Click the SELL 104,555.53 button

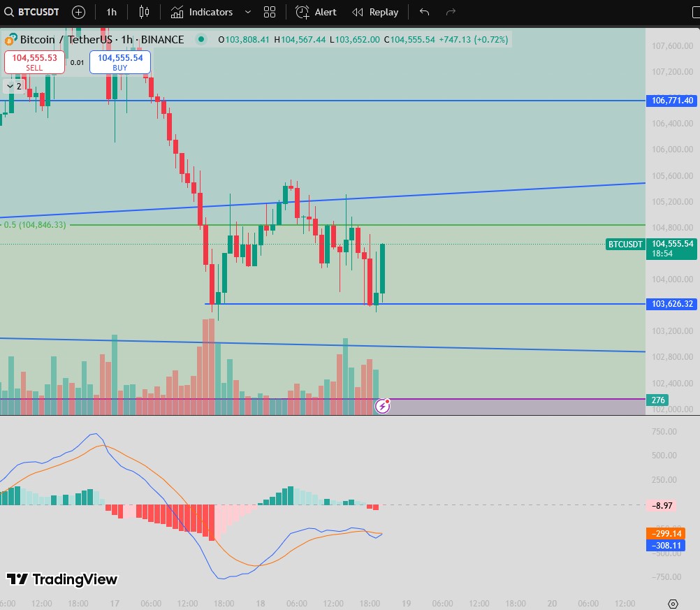tap(34, 62)
